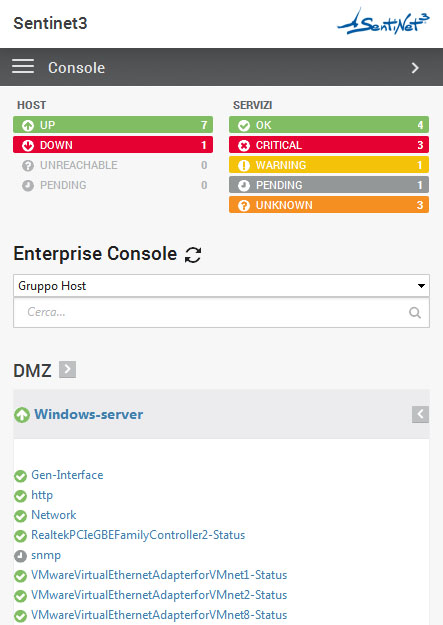
Task: Filter services by WARNING status bar
Action: (x=329, y=165)
